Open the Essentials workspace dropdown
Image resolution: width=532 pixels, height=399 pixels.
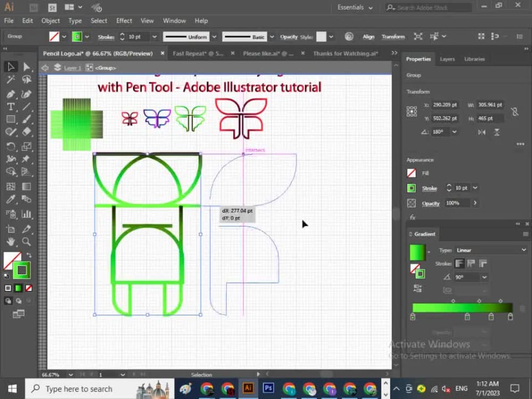[355, 7]
